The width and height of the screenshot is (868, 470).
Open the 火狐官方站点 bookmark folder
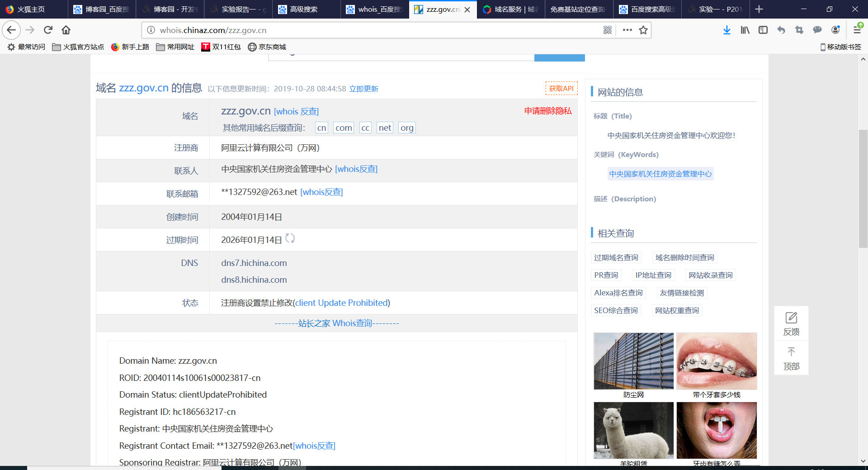78,47
